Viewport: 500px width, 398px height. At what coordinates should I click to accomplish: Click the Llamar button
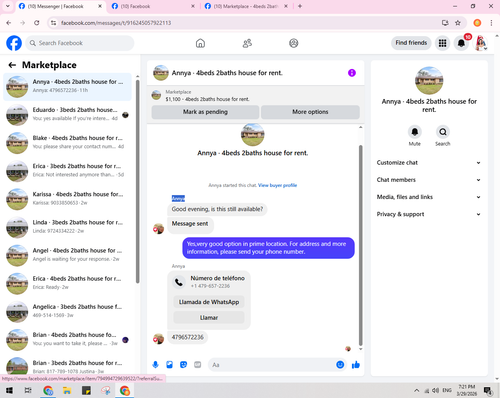[209, 318]
